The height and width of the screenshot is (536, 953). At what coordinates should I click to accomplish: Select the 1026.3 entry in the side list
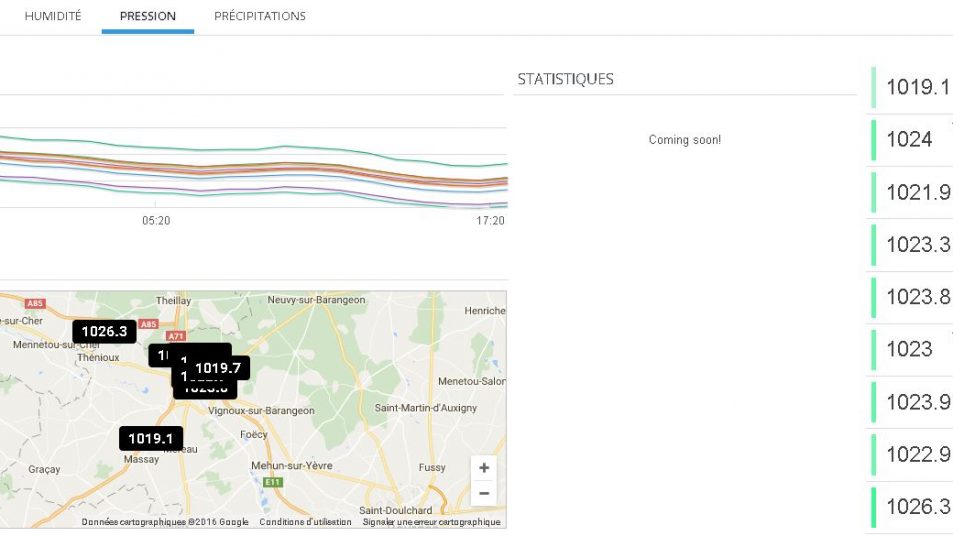click(915, 507)
